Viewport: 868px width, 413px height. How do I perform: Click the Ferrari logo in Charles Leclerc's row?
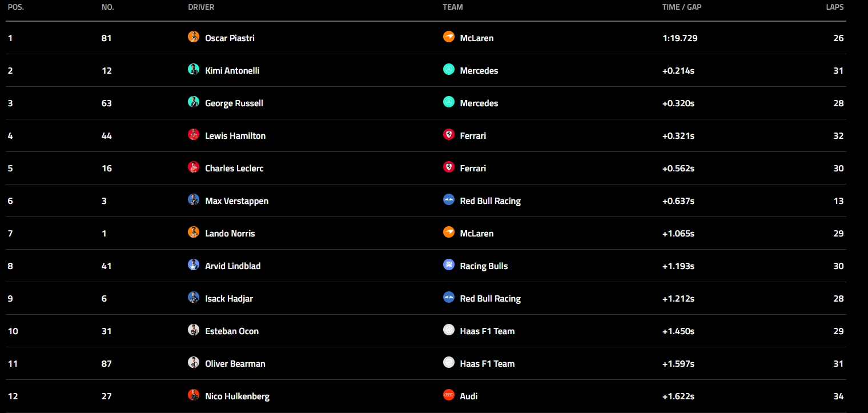(449, 167)
